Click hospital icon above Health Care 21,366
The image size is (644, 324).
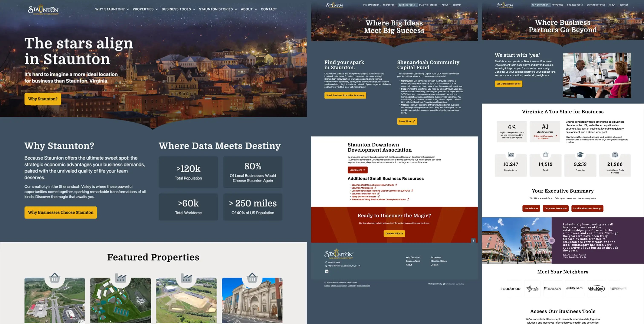click(x=615, y=155)
